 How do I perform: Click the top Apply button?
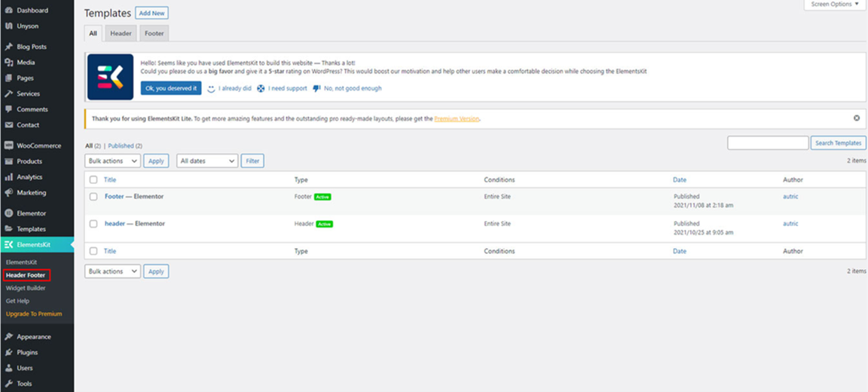pos(156,161)
